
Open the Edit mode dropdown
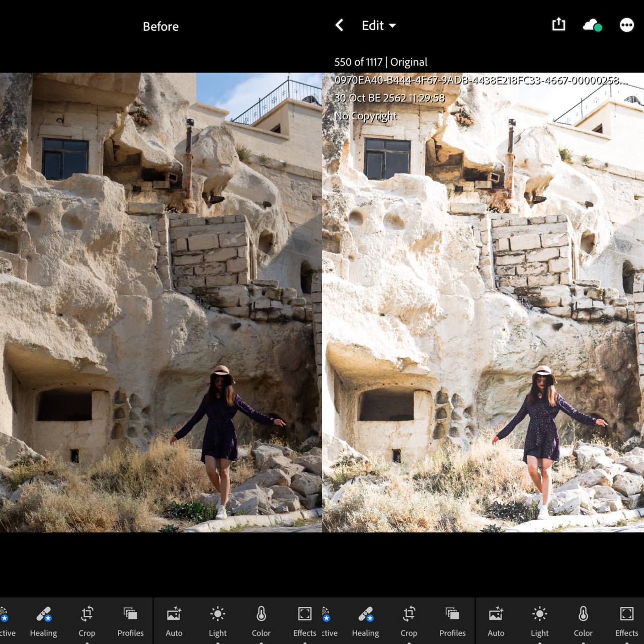pyautogui.click(x=378, y=26)
